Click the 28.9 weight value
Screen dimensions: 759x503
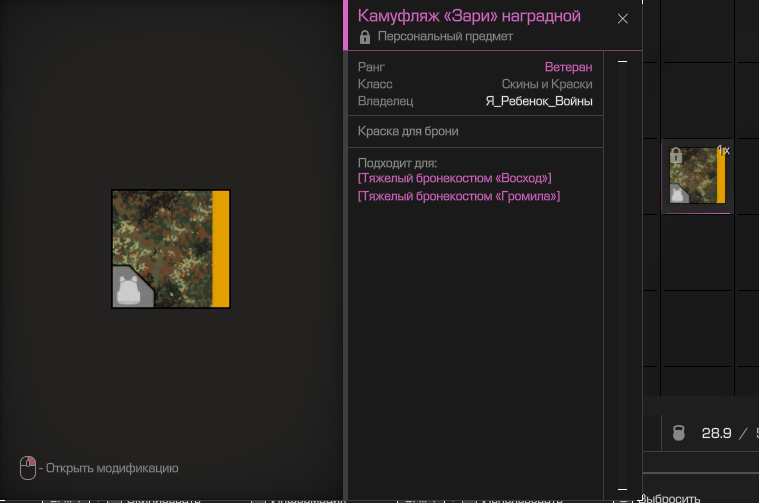(x=716, y=433)
